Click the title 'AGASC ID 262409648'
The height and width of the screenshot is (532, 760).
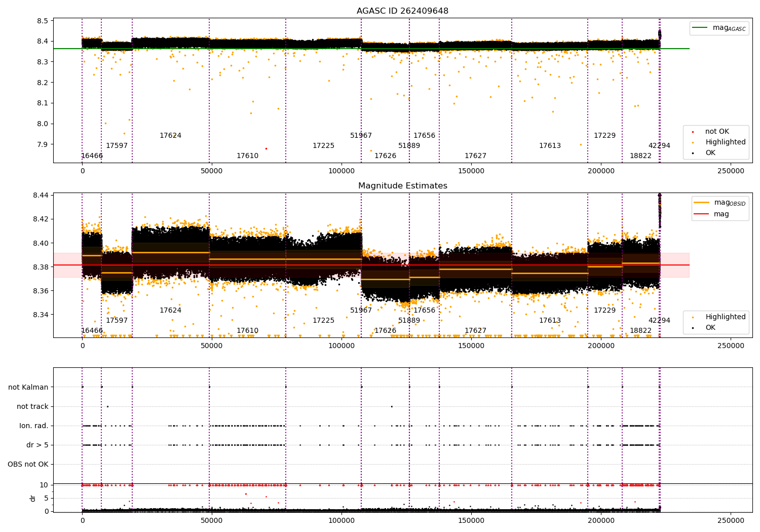tap(402, 11)
